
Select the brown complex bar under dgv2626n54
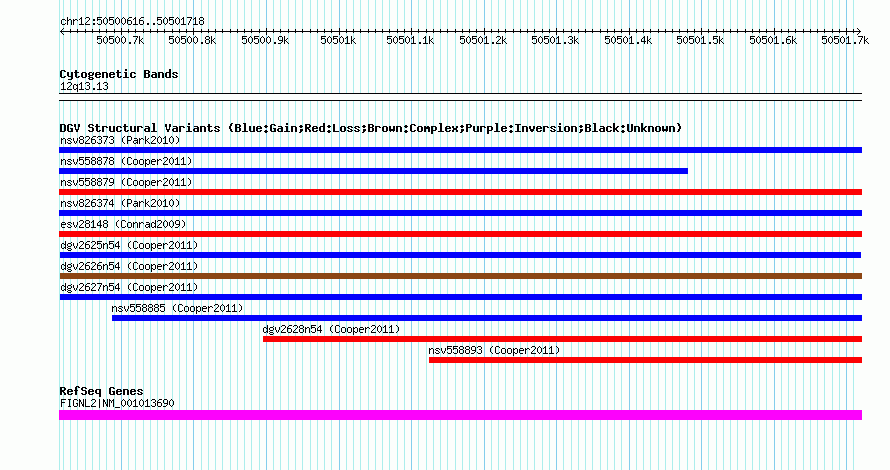tap(460, 276)
